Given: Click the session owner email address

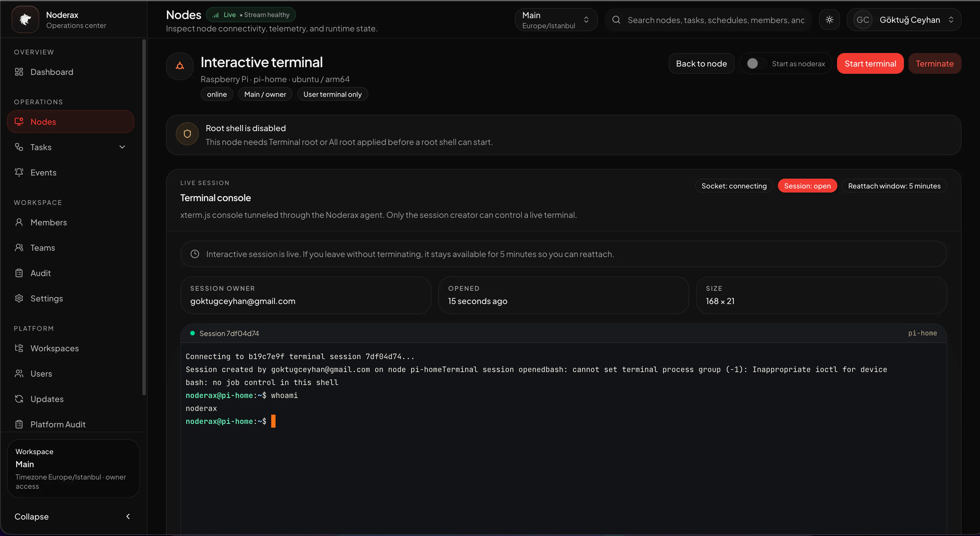Looking at the screenshot, I should [x=243, y=301].
